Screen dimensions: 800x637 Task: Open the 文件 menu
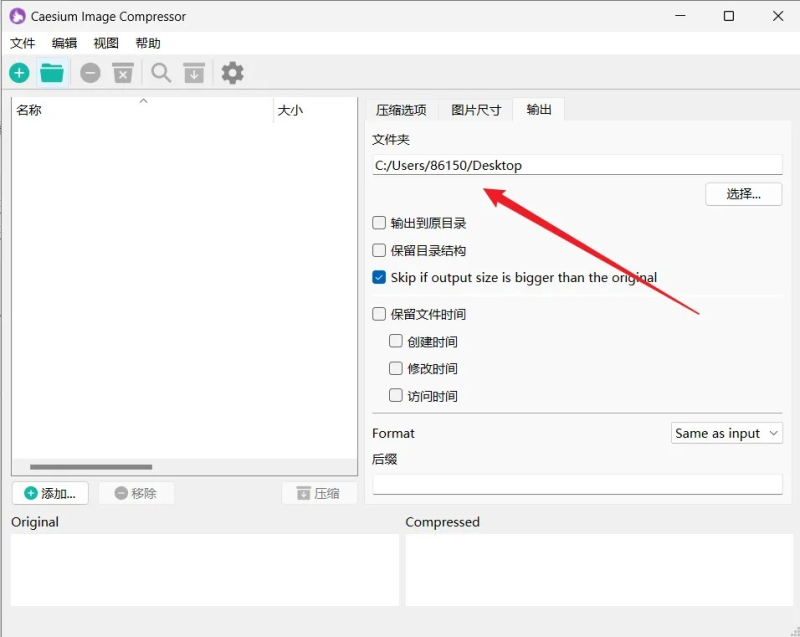22,43
